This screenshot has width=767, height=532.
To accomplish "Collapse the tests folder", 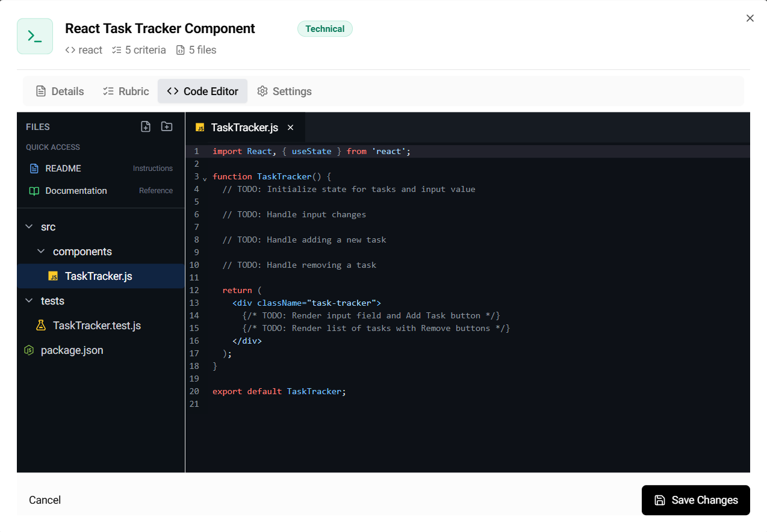I will [x=29, y=301].
